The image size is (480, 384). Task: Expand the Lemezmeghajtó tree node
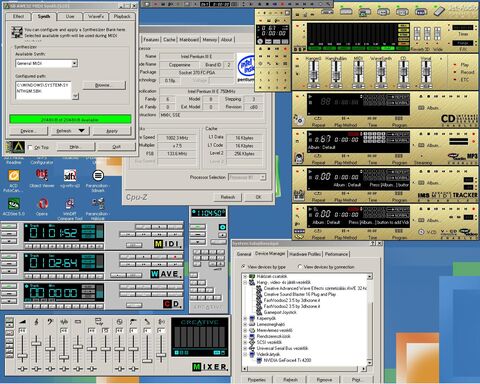[245, 324]
